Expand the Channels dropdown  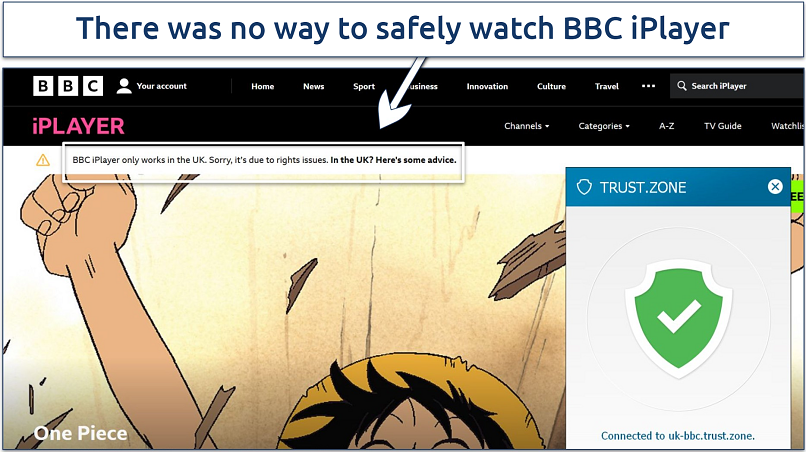(x=527, y=126)
